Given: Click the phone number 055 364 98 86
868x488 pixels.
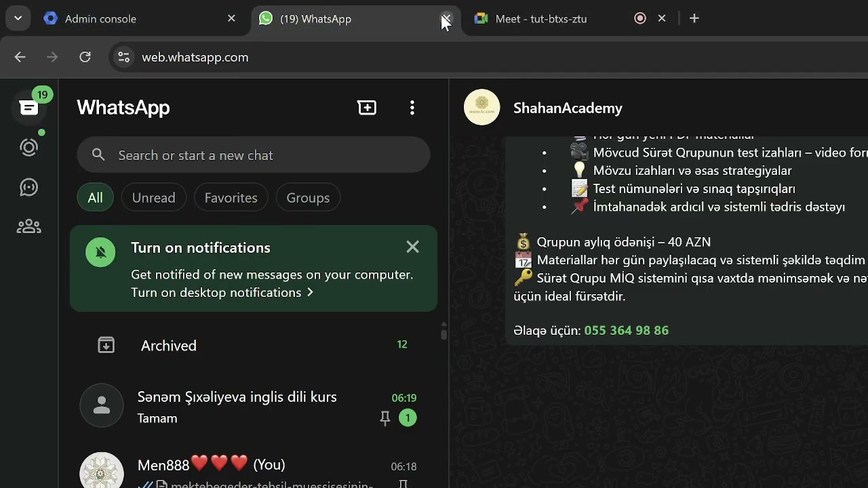Looking at the screenshot, I should pyautogui.click(x=627, y=331).
